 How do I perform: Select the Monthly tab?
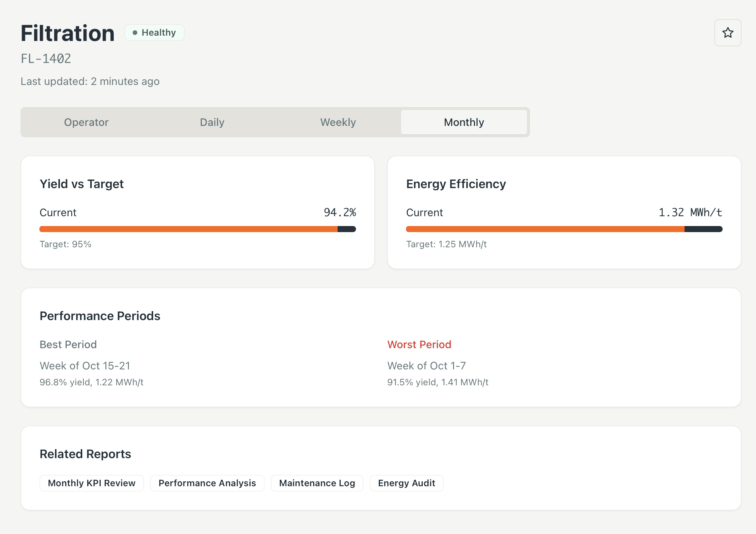tap(464, 122)
